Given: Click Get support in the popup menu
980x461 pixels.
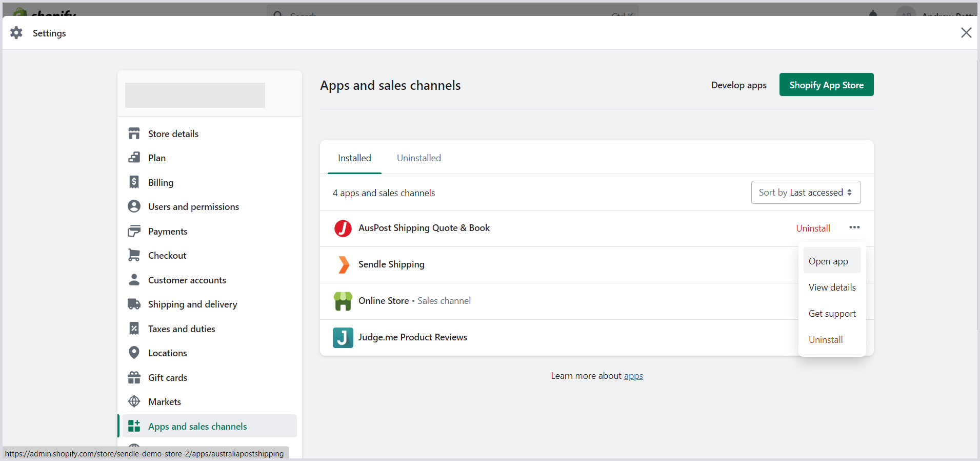Looking at the screenshot, I should pos(832,314).
